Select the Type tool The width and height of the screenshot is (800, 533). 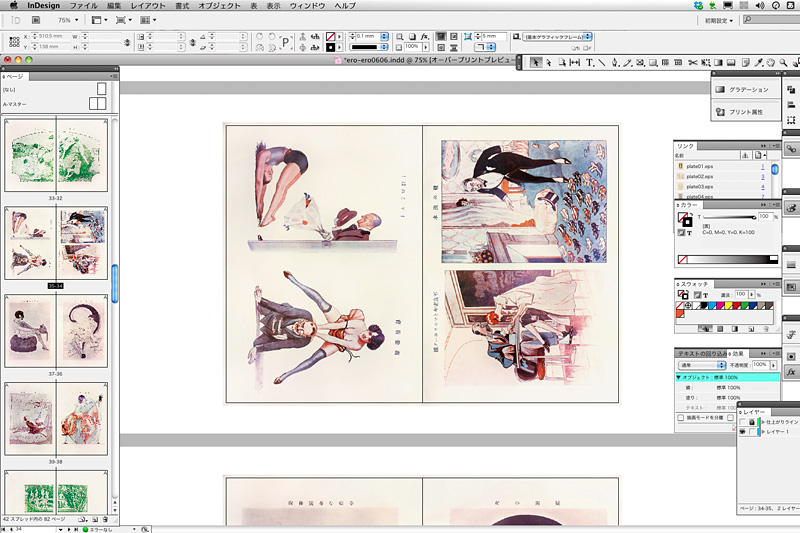click(x=589, y=62)
